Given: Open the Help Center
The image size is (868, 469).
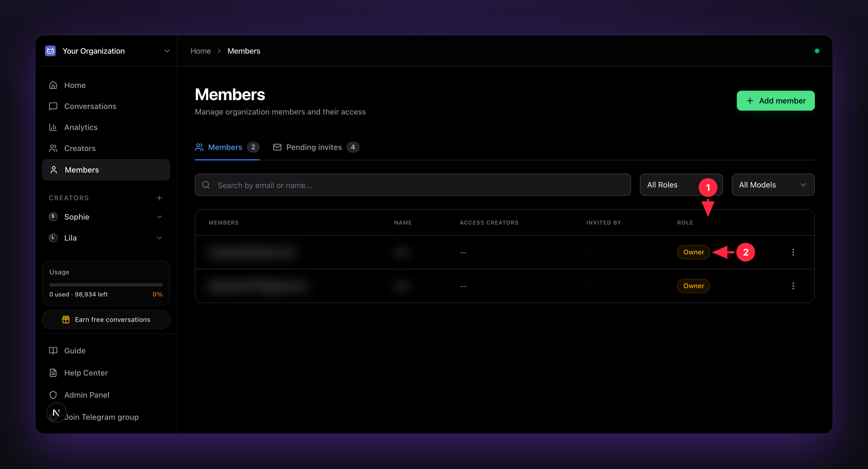Looking at the screenshot, I should [x=106, y=373].
